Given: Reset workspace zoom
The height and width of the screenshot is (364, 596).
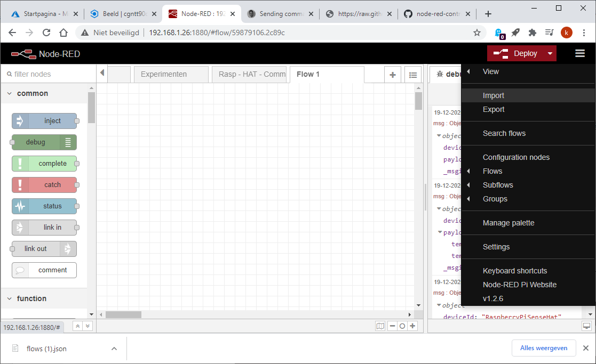Looking at the screenshot, I should 402,326.
